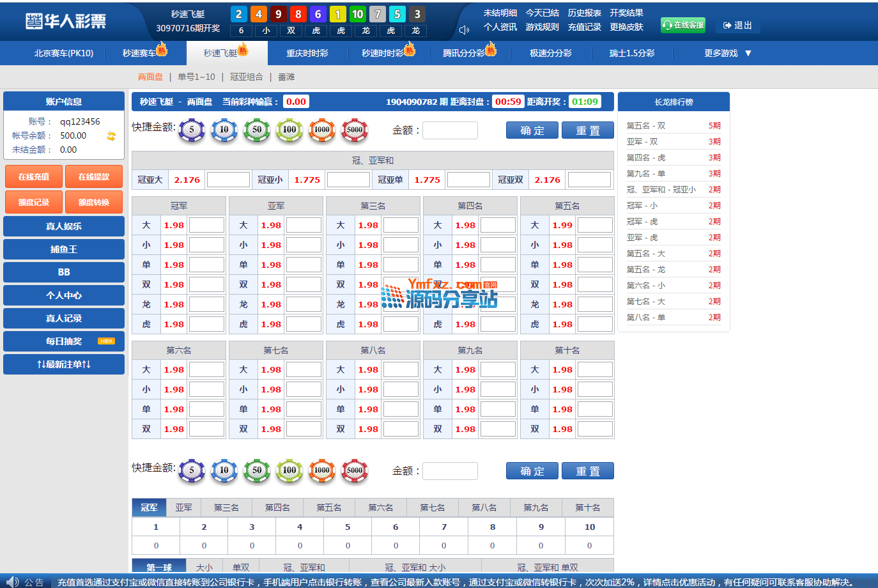878x588 pixels.
Task: Mute sound using the speaker icon in header
Action: (464, 30)
